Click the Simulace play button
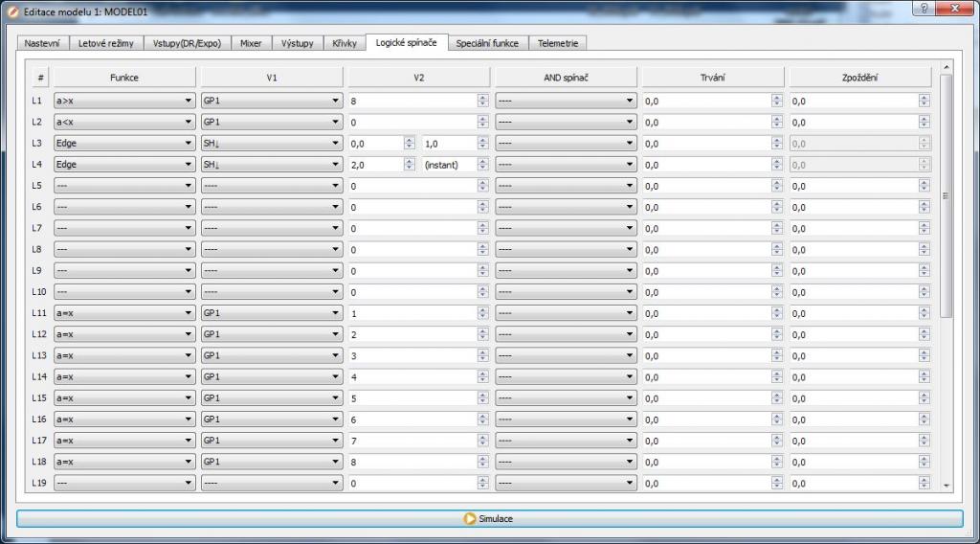 [489, 518]
